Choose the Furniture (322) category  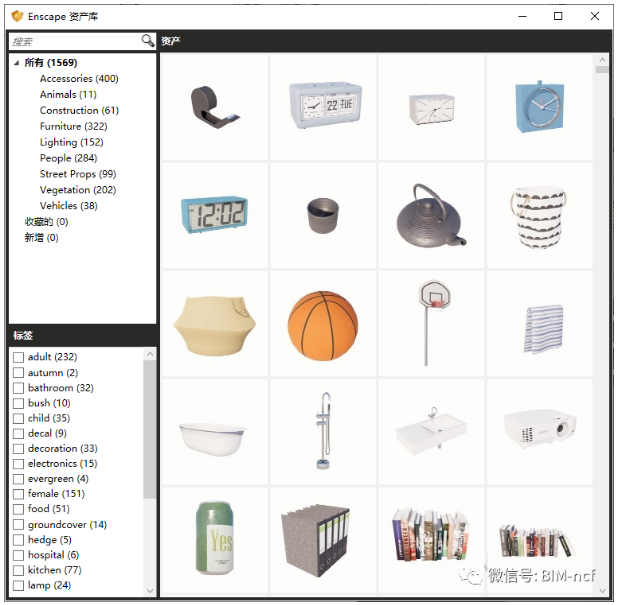tap(74, 126)
